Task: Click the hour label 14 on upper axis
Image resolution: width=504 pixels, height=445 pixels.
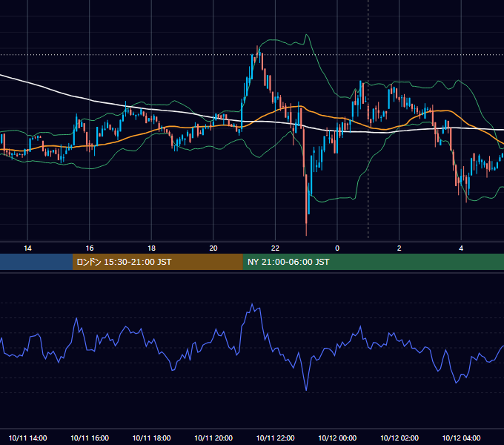Action: click(x=27, y=248)
